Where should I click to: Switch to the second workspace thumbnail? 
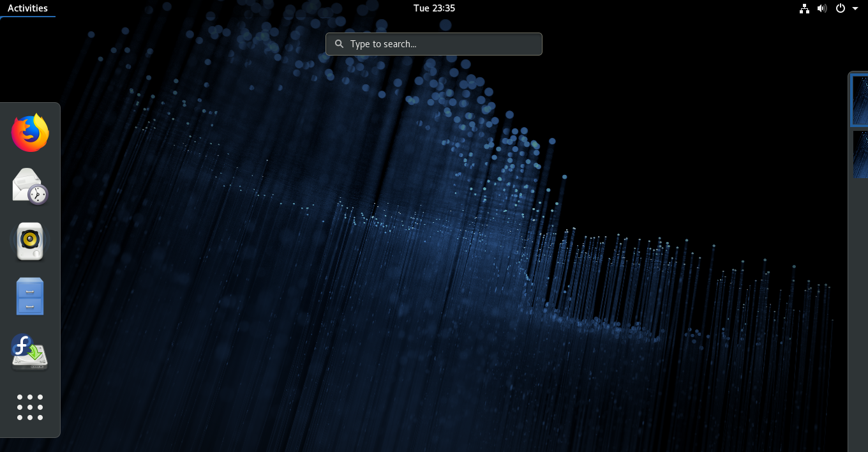point(860,154)
